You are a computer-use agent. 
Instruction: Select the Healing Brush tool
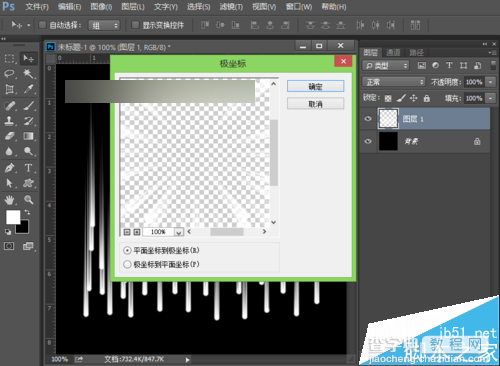pyautogui.click(x=9, y=106)
